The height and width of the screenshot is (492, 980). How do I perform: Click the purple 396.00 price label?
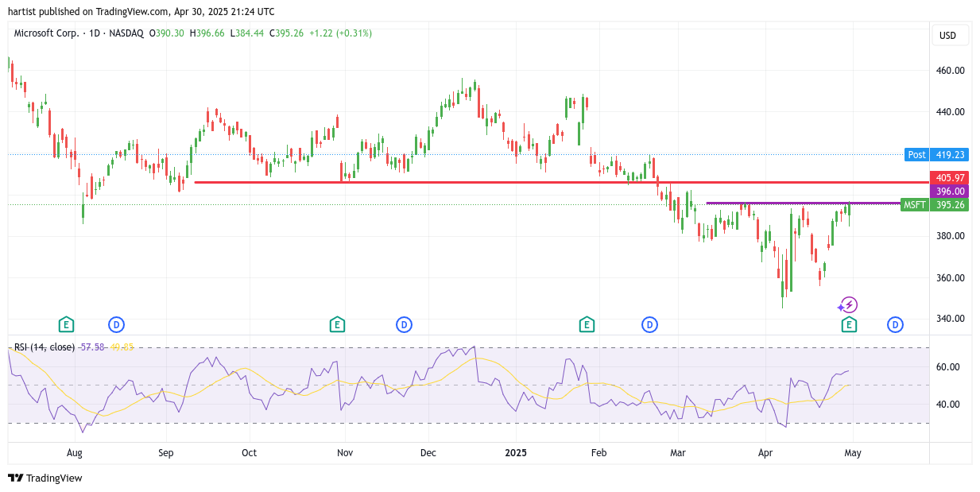pyautogui.click(x=951, y=192)
